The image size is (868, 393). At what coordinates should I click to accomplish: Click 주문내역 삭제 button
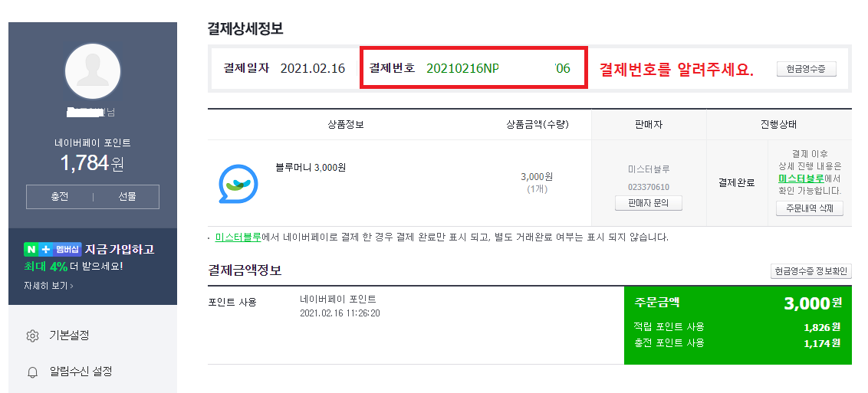tap(809, 208)
